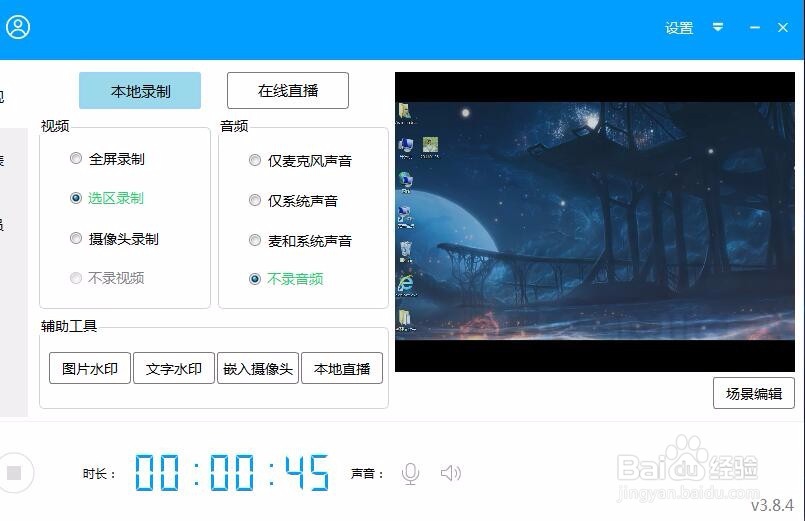
Task: Click the Internet Explorer icon in preview
Action: point(406,285)
